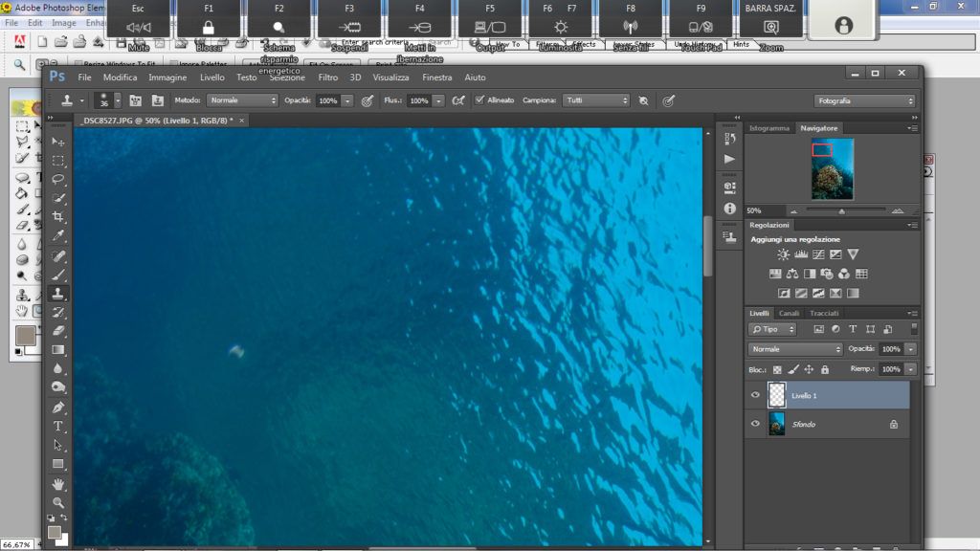Select the Eyedropper tool
The width and height of the screenshot is (980, 551).
click(58, 236)
